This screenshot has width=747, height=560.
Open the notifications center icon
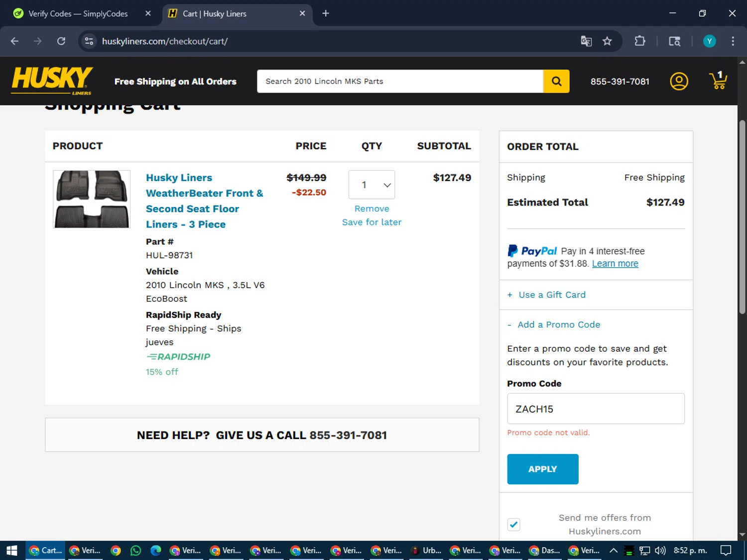point(726,551)
